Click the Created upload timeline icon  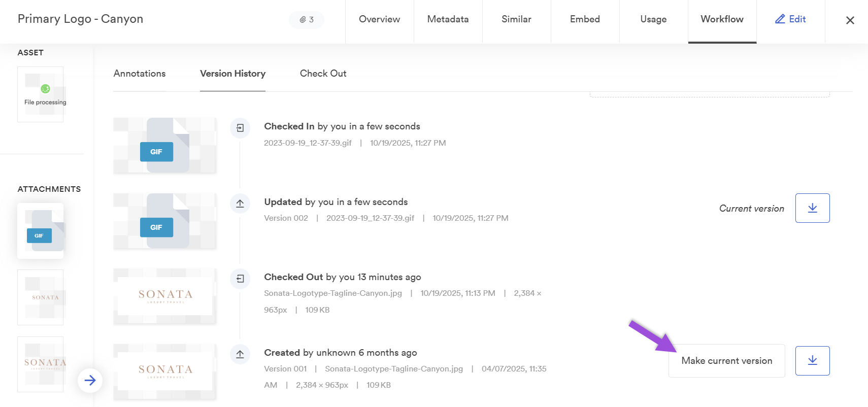point(240,354)
